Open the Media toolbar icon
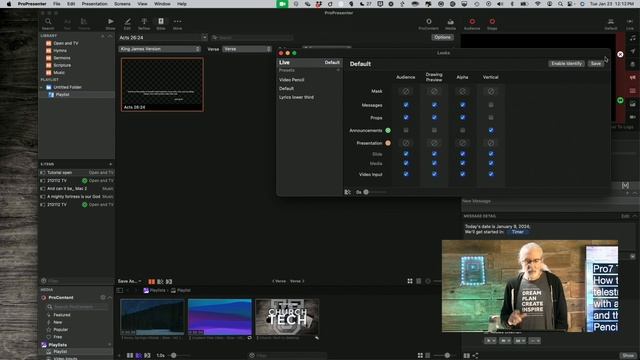The width and height of the screenshot is (640, 360). pyautogui.click(x=451, y=24)
